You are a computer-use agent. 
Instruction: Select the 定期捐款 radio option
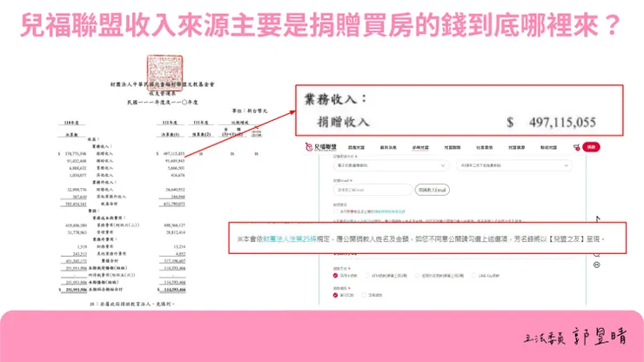[x=364, y=295]
